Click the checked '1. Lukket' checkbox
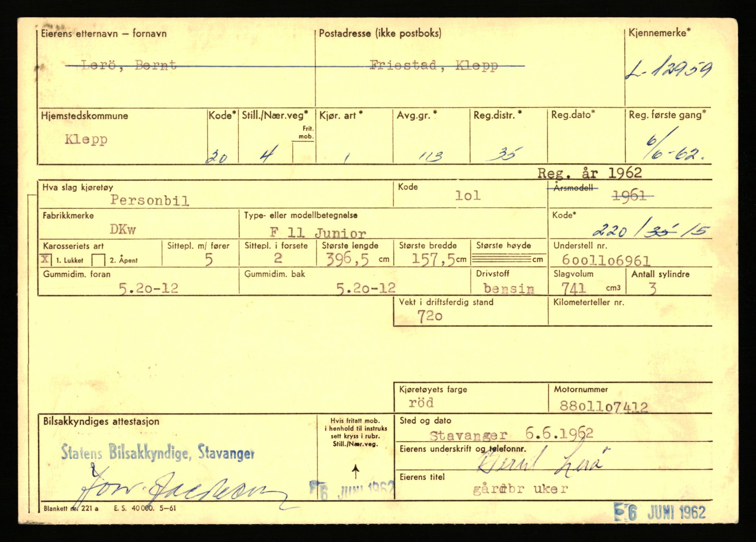 (x=46, y=259)
